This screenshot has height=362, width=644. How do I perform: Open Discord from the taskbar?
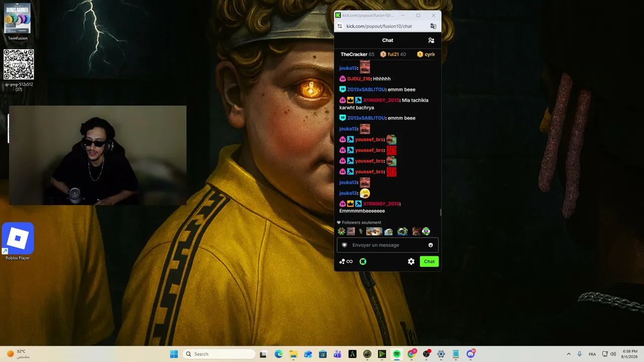pos(470,354)
